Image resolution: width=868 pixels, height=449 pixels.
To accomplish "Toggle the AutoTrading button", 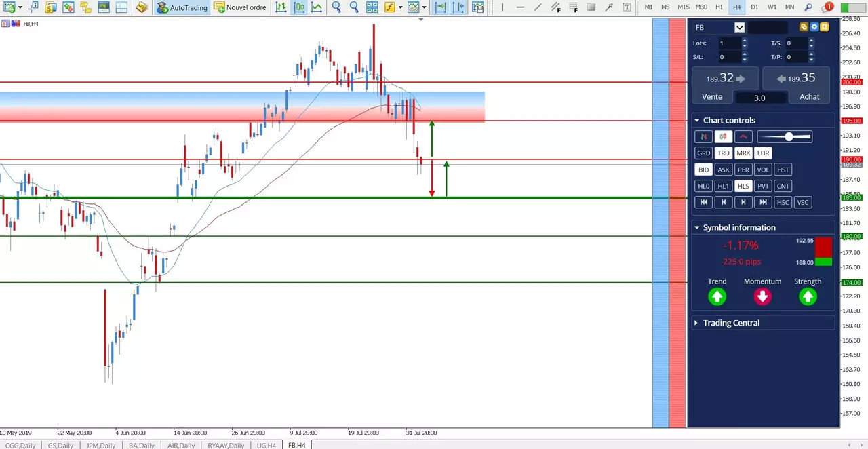I will tap(182, 7).
